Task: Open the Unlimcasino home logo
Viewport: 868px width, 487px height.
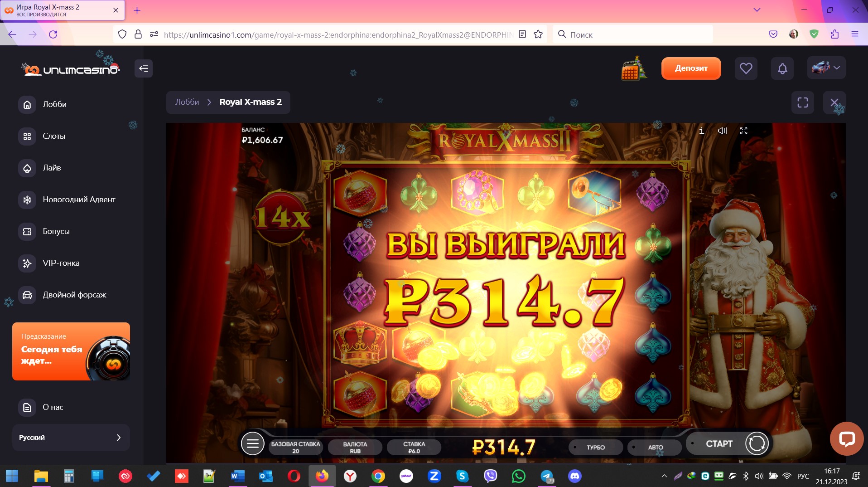Action: pyautogui.click(x=71, y=68)
